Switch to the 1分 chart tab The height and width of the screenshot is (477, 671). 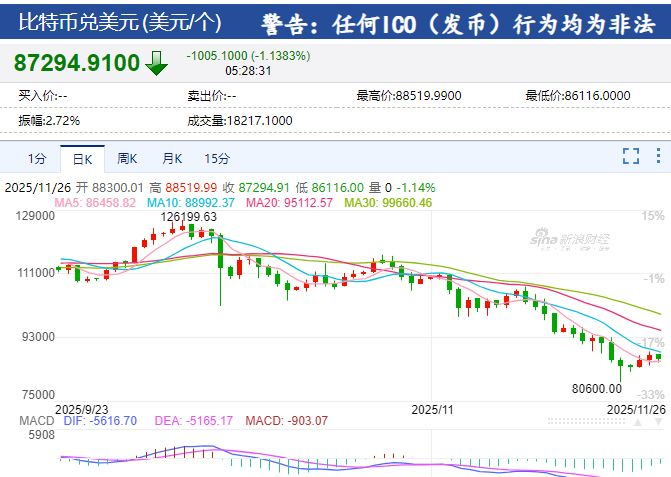[x=37, y=159]
